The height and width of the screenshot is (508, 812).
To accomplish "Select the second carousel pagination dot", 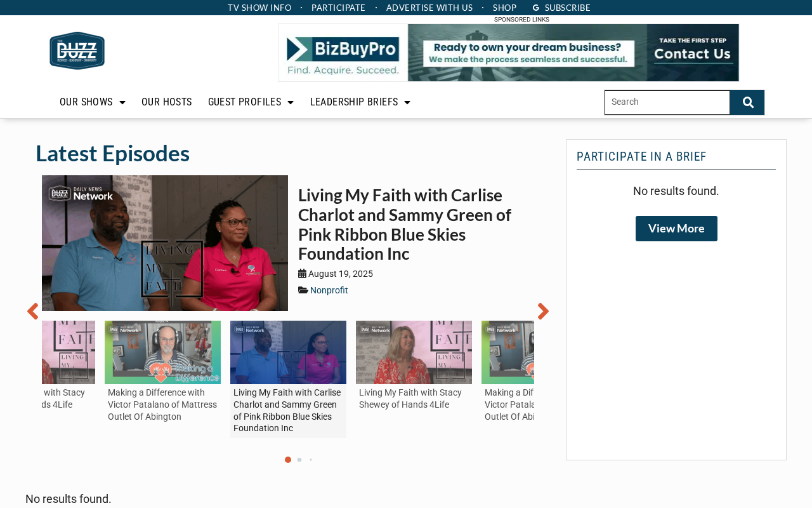I will [x=299, y=460].
